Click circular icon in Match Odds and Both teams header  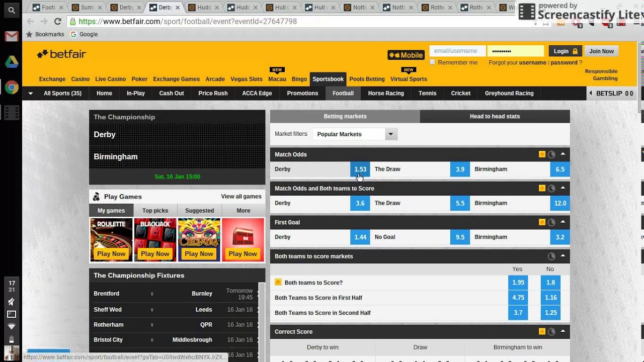coord(551,188)
